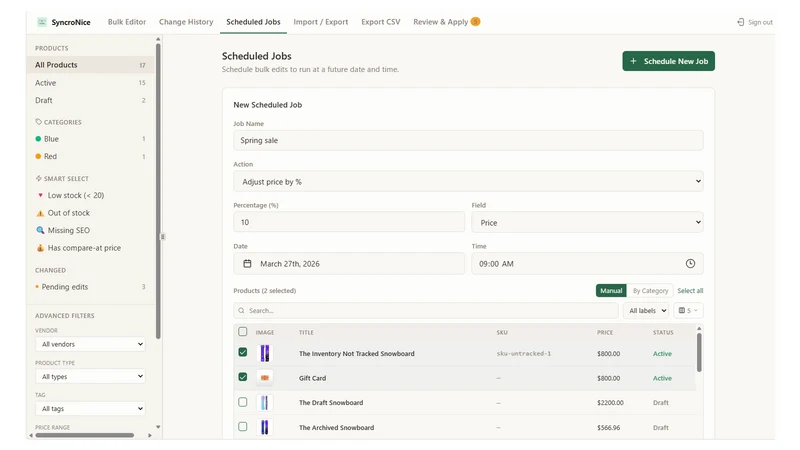This screenshot has width=800, height=450.
Task: Click the price '$566.96'
Action: coord(609,428)
